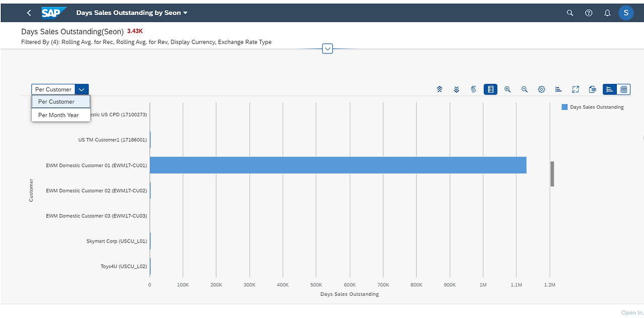Viewport: 644px width, 318px height.
Task: Click the Open In link
Action: pos(632,312)
